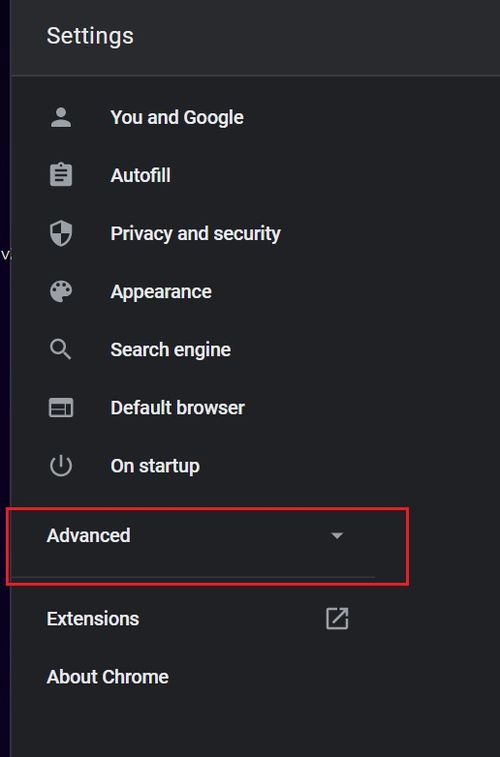Select the Default browser menu item

[x=178, y=407]
